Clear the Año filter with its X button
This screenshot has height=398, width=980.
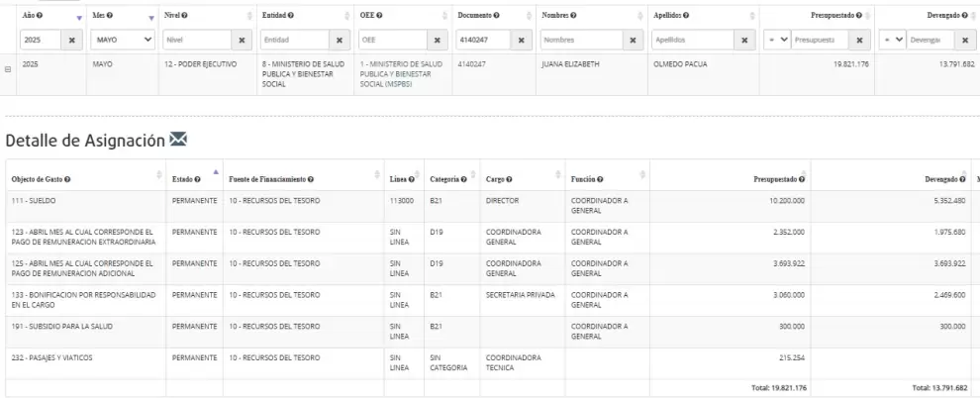[x=71, y=40]
